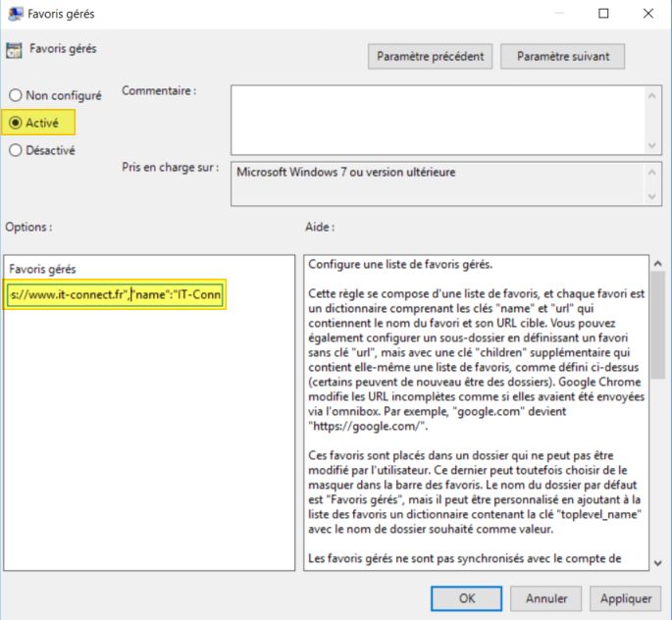Click inside the Commentaire text box
The height and width of the screenshot is (620, 672).
point(437,120)
